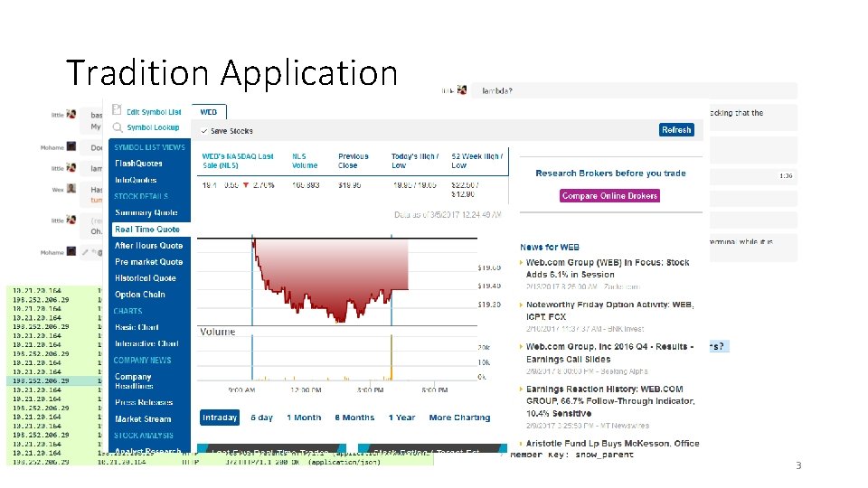This screenshot has height=488, width=868.
Task: Click Wex user avatar in chat
Action: (71, 188)
